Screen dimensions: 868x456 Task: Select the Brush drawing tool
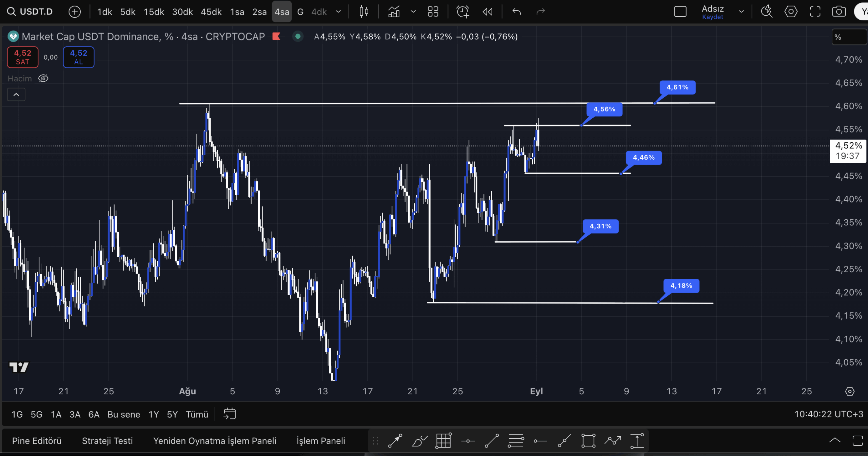[x=419, y=441]
